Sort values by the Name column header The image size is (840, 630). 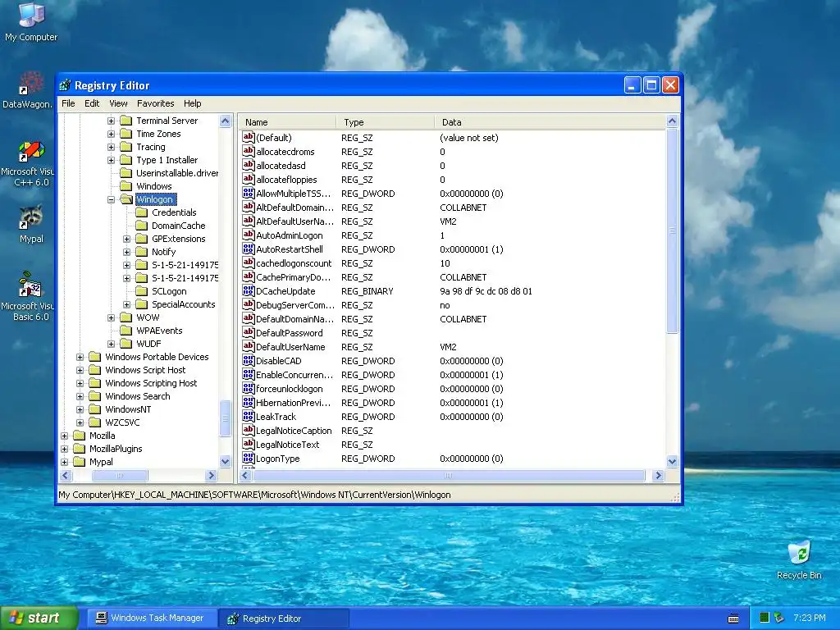(x=287, y=122)
